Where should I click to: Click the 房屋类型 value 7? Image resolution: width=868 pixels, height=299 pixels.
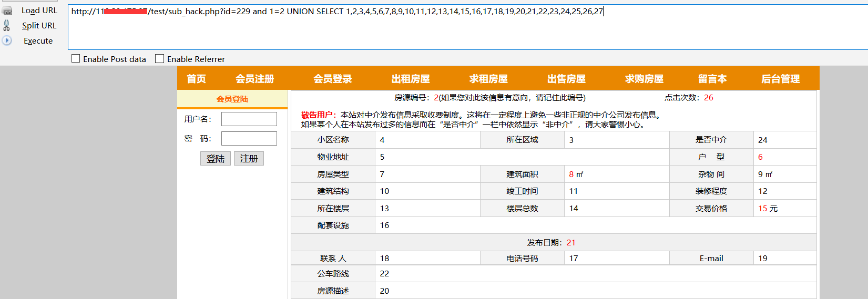(382, 174)
